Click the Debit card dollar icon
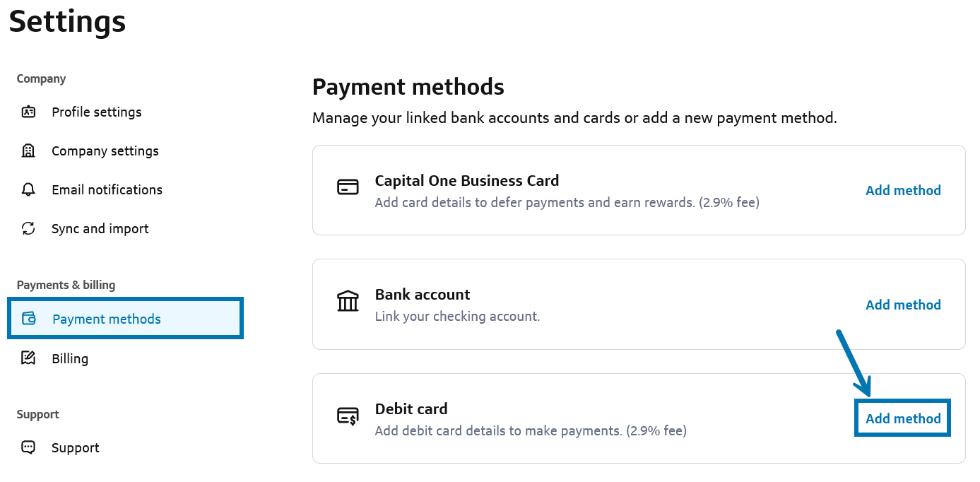 click(348, 416)
